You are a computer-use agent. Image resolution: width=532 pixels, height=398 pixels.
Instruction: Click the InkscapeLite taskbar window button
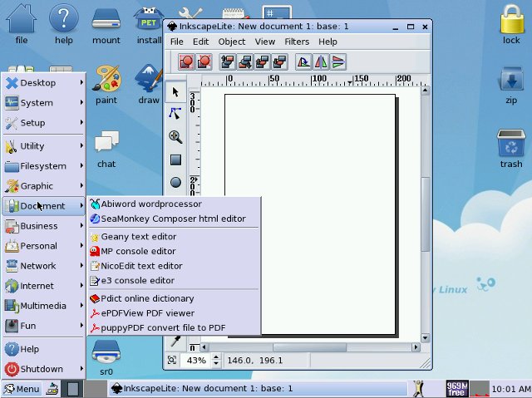pyautogui.click(x=258, y=389)
